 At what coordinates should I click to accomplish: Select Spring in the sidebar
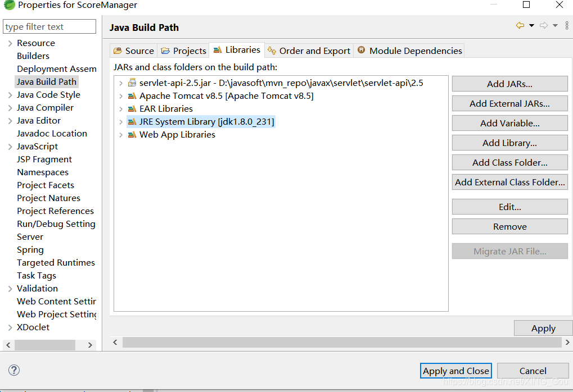(30, 250)
